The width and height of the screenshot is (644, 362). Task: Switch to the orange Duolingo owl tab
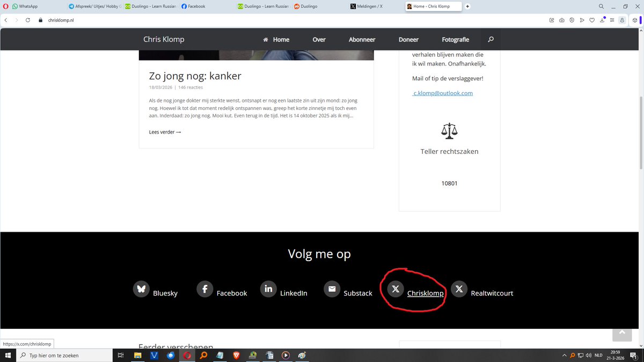tap(319, 6)
